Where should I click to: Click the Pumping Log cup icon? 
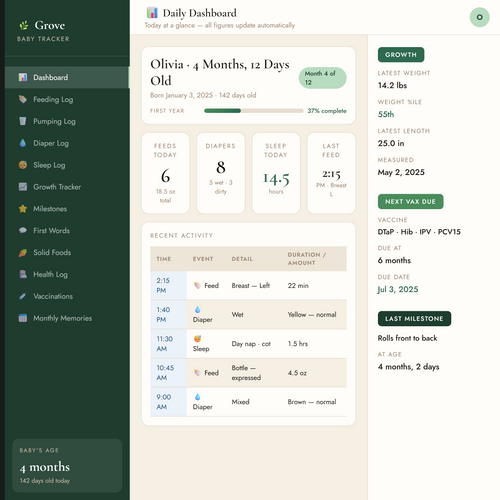23,121
